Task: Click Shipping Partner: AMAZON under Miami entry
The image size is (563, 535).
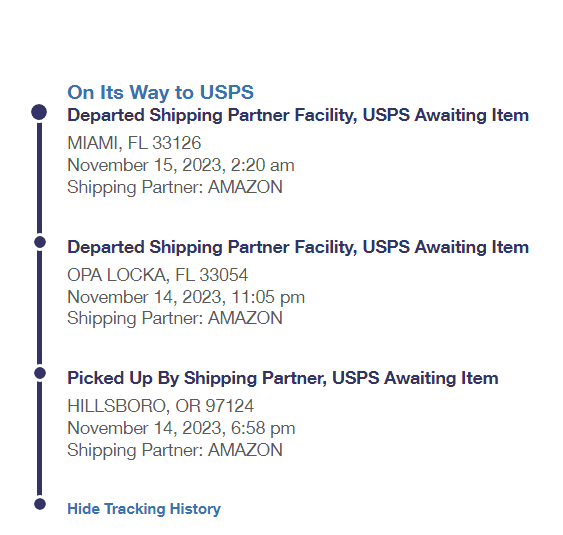Action: click(x=175, y=187)
